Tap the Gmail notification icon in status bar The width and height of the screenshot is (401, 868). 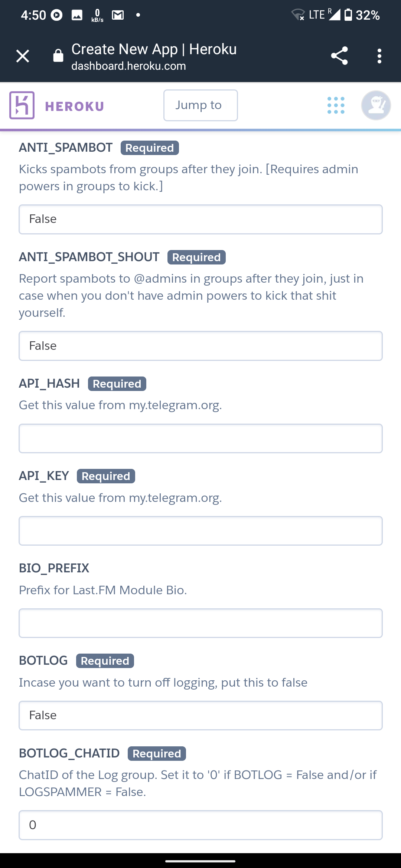click(118, 15)
